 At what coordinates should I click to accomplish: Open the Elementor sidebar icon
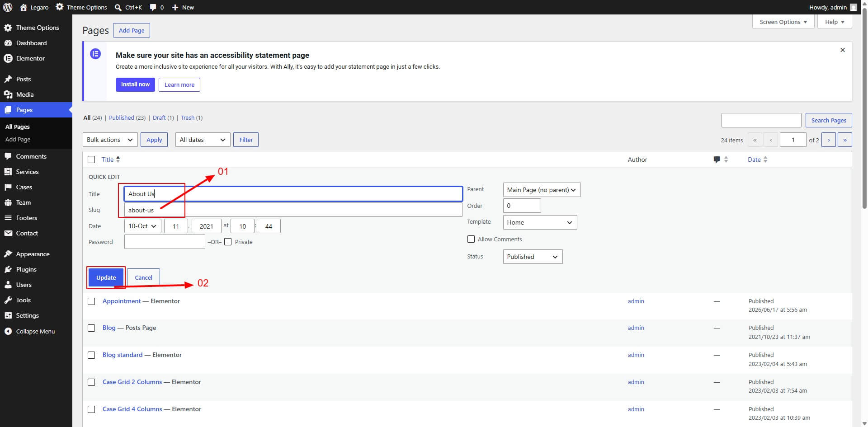(8, 58)
